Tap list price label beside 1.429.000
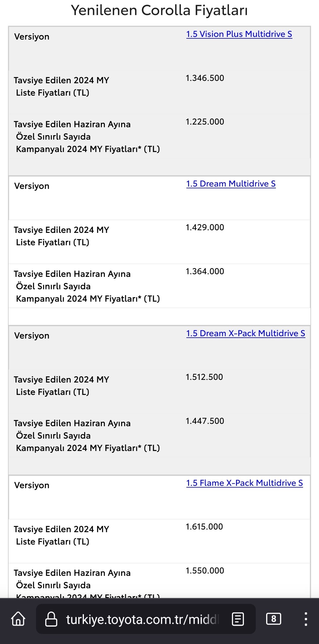 (61, 236)
